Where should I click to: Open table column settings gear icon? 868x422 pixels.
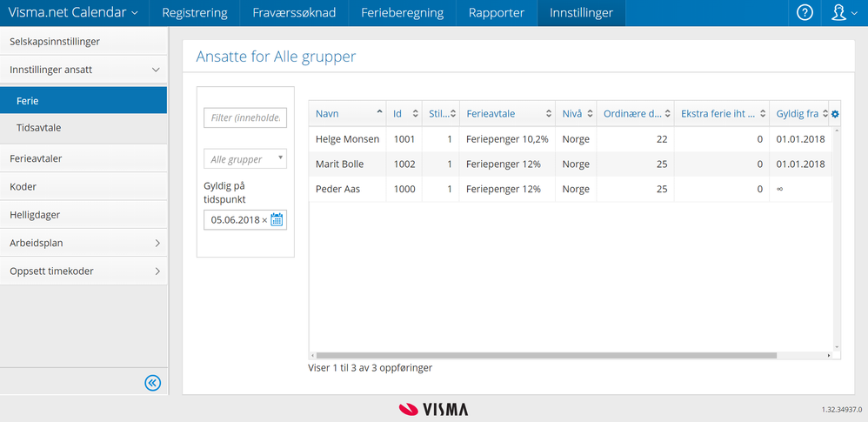pyautogui.click(x=835, y=113)
